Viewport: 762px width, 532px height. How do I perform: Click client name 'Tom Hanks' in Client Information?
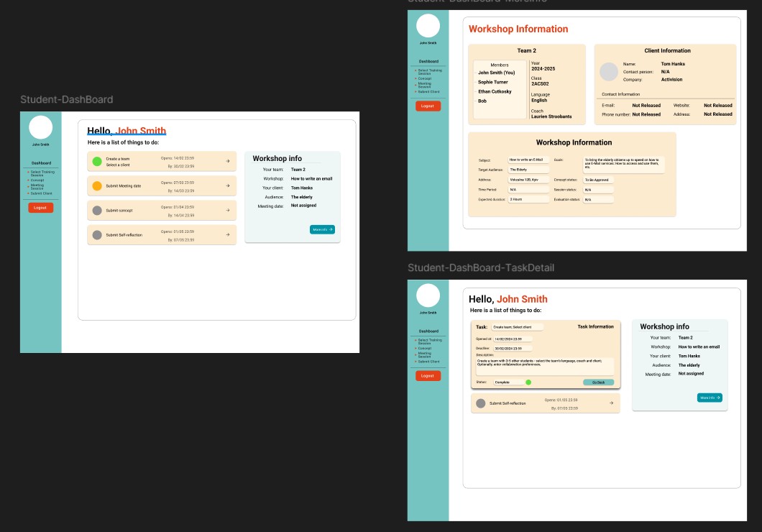point(673,64)
